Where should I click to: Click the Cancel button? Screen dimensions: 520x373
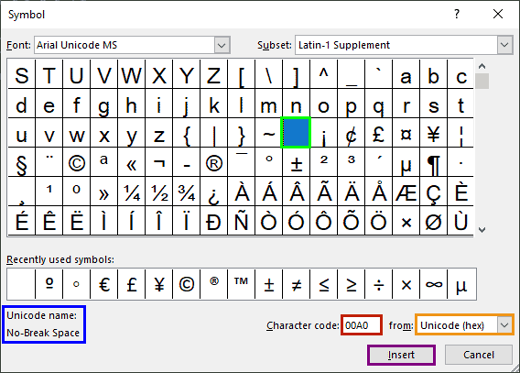[x=478, y=355]
